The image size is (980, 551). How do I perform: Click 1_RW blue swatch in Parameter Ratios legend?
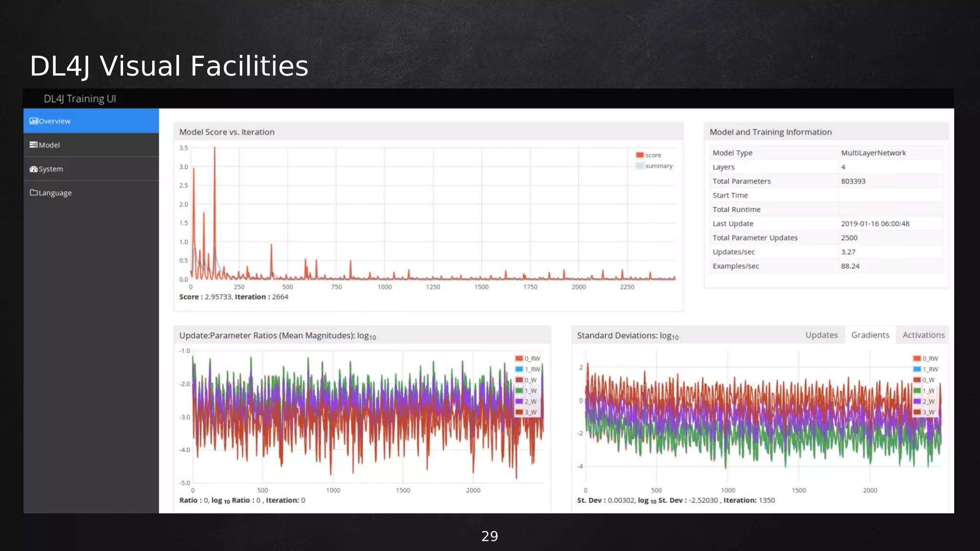pyautogui.click(x=519, y=369)
